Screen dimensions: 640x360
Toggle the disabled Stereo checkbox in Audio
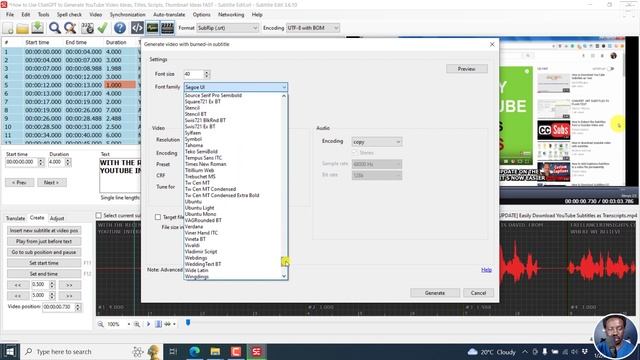coord(355,153)
